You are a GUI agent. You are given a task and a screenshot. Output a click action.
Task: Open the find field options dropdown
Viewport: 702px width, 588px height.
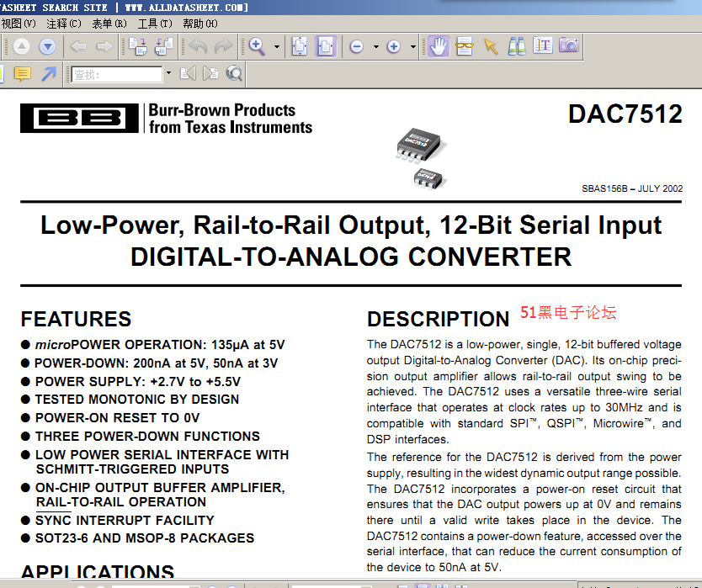point(168,73)
